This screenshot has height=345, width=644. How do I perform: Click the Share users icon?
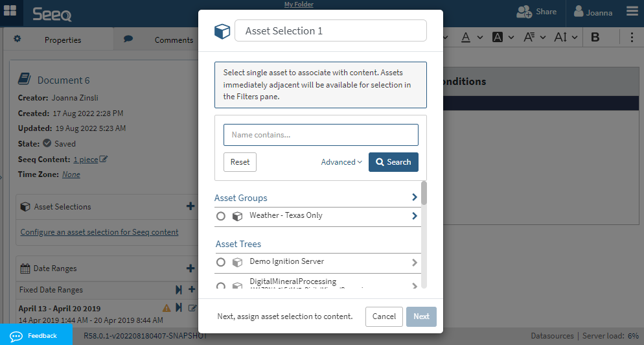(x=524, y=12)
